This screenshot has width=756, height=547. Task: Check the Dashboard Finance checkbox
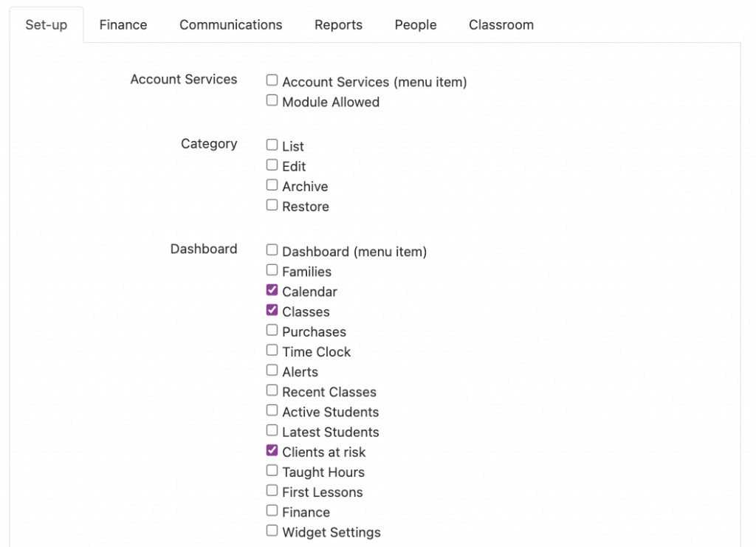click(272, 510)
